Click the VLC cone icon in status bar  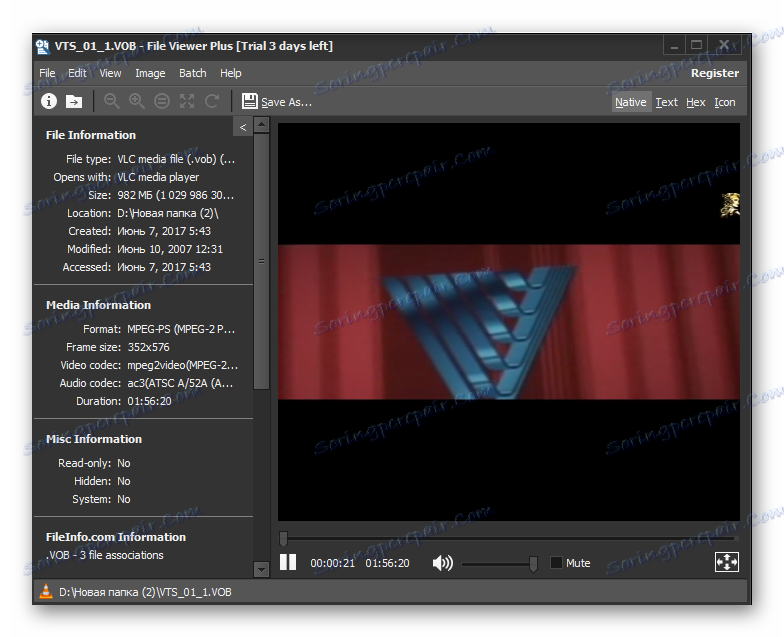pos(46,592)
